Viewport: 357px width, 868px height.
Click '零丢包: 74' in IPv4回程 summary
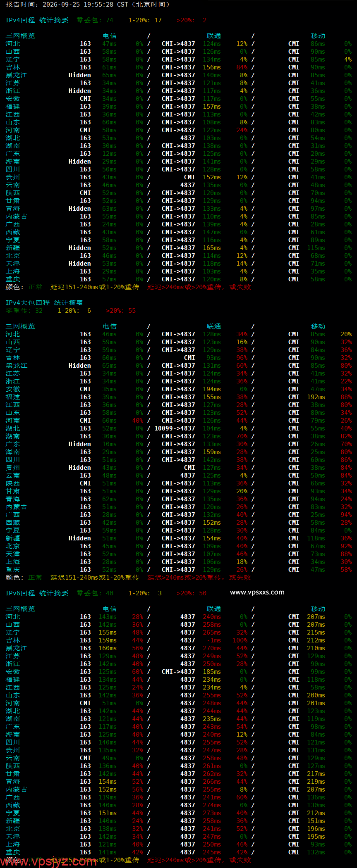pos(95,20)
